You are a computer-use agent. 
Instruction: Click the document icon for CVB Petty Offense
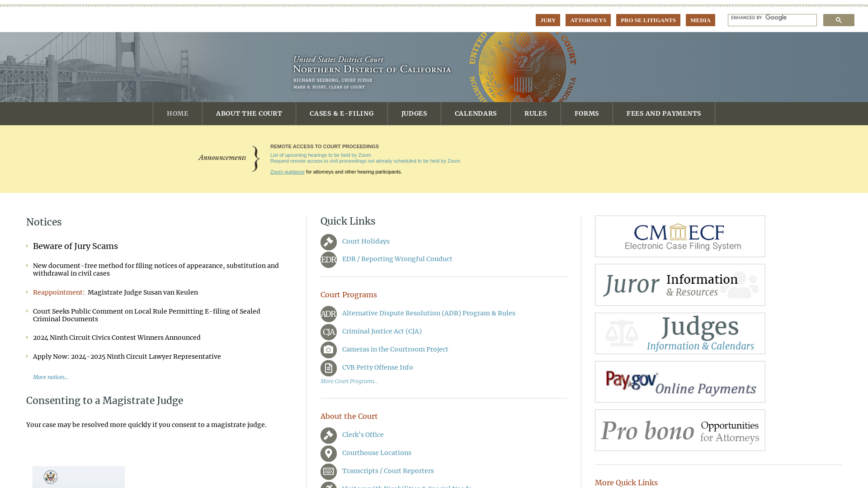[x=329, y=368]
